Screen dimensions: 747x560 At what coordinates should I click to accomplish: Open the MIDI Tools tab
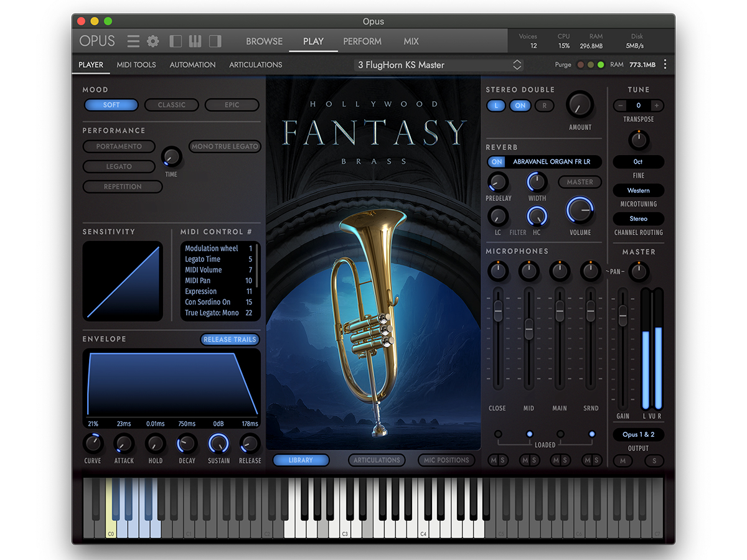tap(136, 65)
